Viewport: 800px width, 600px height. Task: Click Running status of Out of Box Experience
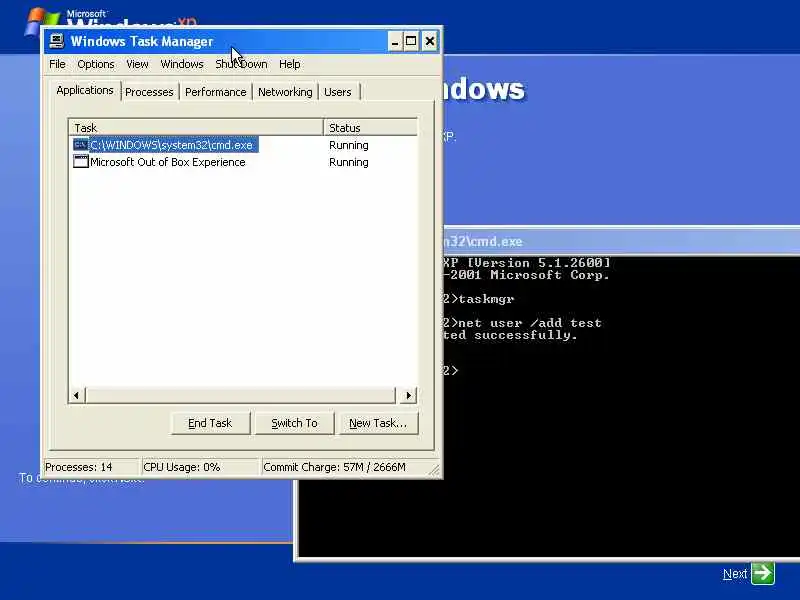(348, 162)
